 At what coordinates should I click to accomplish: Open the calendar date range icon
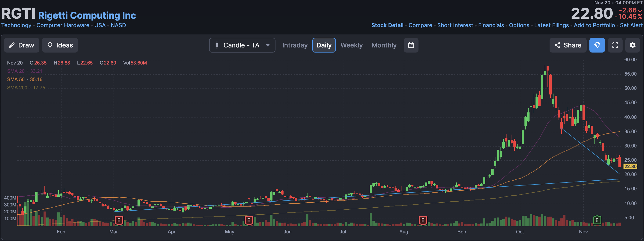411,45
